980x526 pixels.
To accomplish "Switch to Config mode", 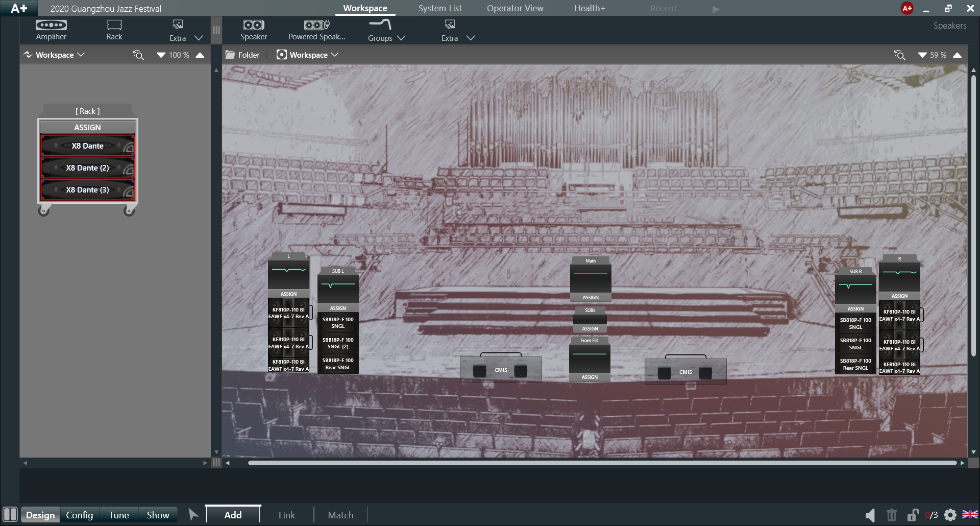I will [80, 515].
